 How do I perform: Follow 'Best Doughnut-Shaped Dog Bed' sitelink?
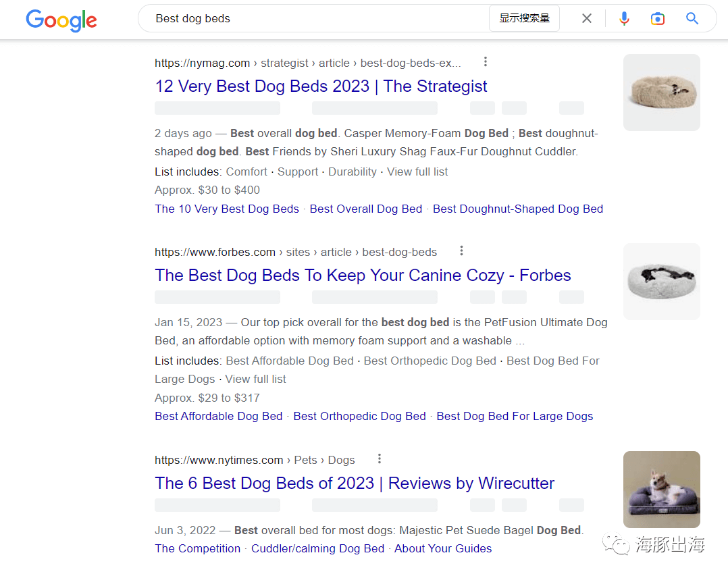tap(518, 209)
